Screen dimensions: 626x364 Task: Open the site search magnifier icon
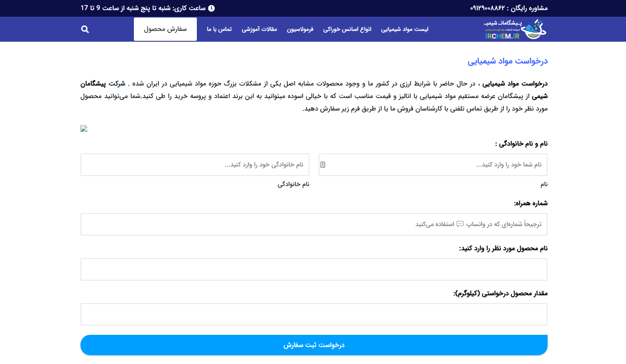point(85,29)
